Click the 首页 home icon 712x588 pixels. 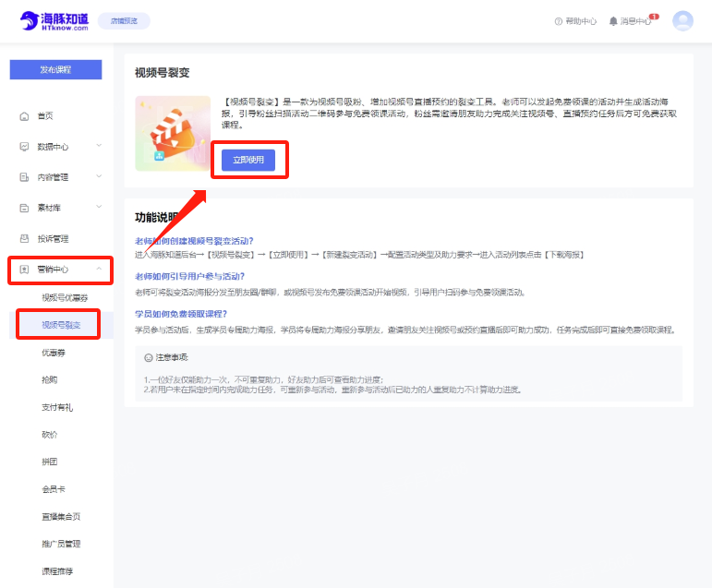tap(25, 116)
